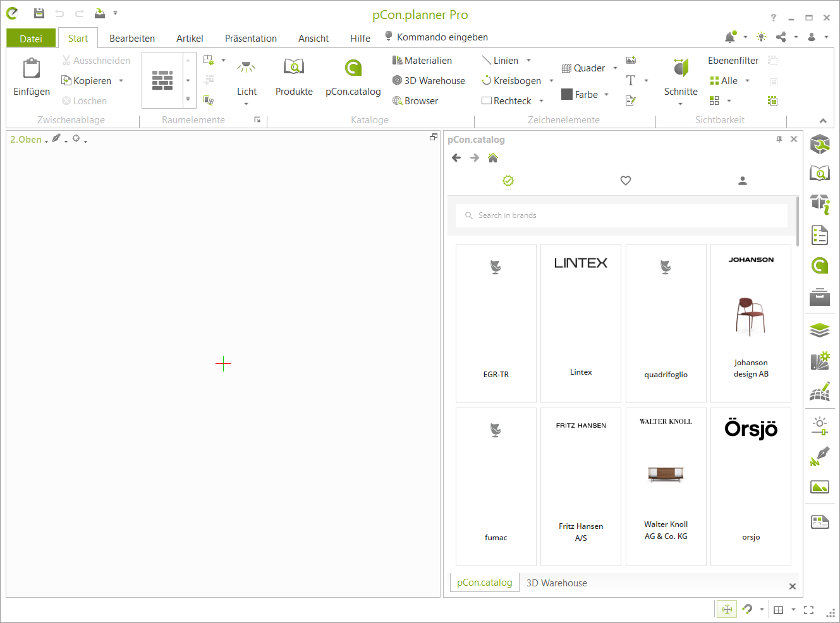This screenshot has height=623, width=840.
Task: Click the Farbe color swatch
Action: (567, 95)
